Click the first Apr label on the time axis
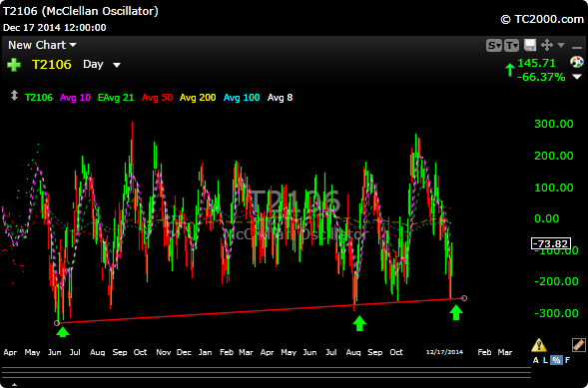Viewport: 588px width, 388px height. 10,352
